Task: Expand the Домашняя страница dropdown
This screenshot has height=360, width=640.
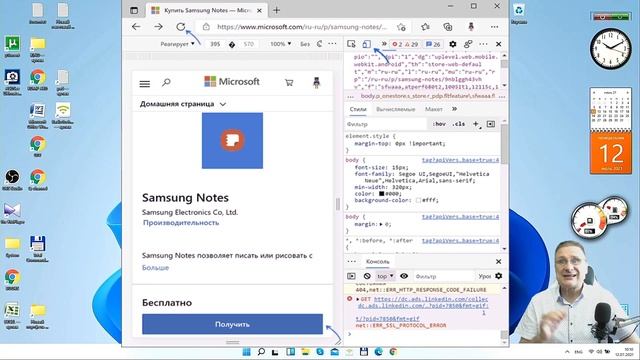Action: (x=182, y=104)
